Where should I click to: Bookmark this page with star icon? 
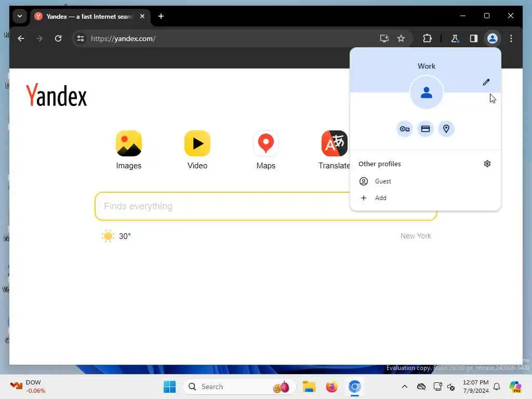tap(401, 38)
